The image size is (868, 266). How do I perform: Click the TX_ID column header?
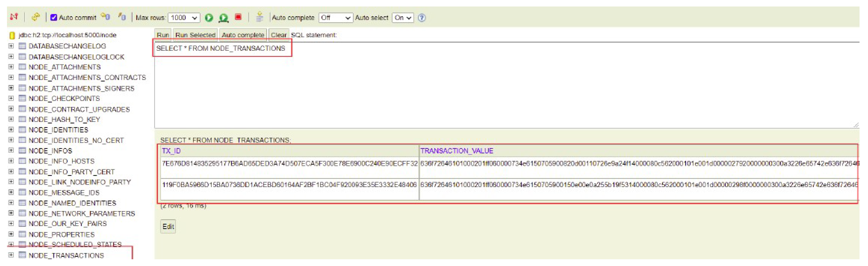tap(171, 151)
